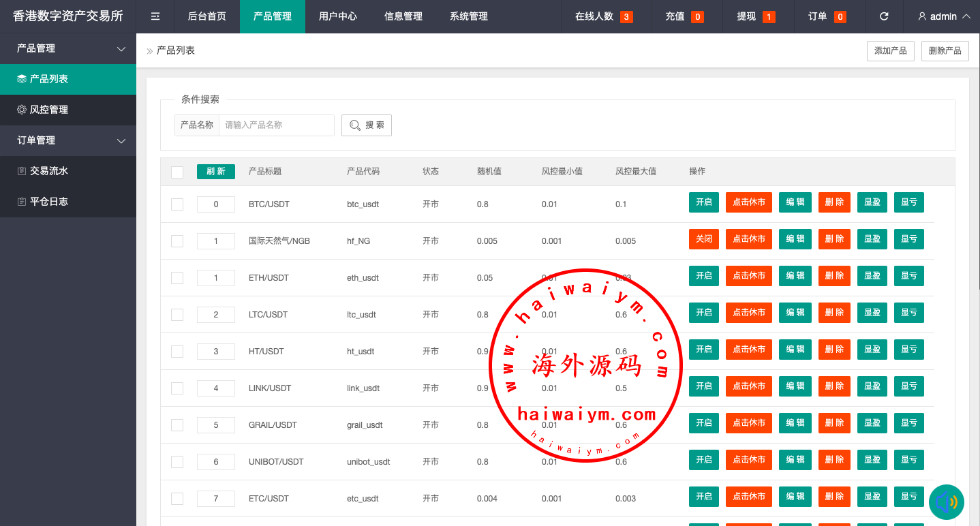Click 关闭 for the 国际天然气/NGB row

(x=704, y=239)
